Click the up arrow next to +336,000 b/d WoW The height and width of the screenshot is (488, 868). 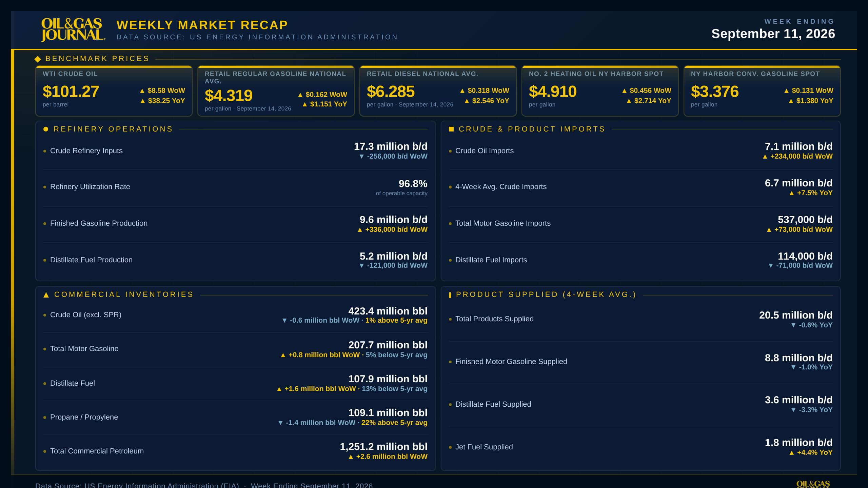click(x=360, y=230)
